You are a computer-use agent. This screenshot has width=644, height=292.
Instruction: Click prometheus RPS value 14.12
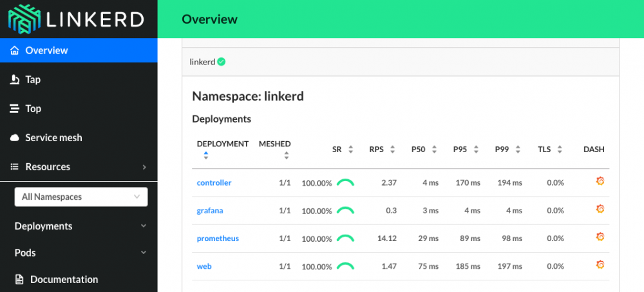(387, 238)
